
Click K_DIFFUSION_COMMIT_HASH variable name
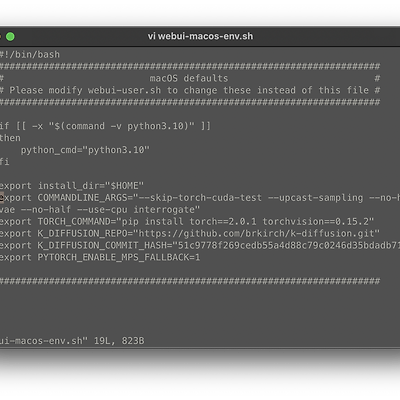pos(102,245)
